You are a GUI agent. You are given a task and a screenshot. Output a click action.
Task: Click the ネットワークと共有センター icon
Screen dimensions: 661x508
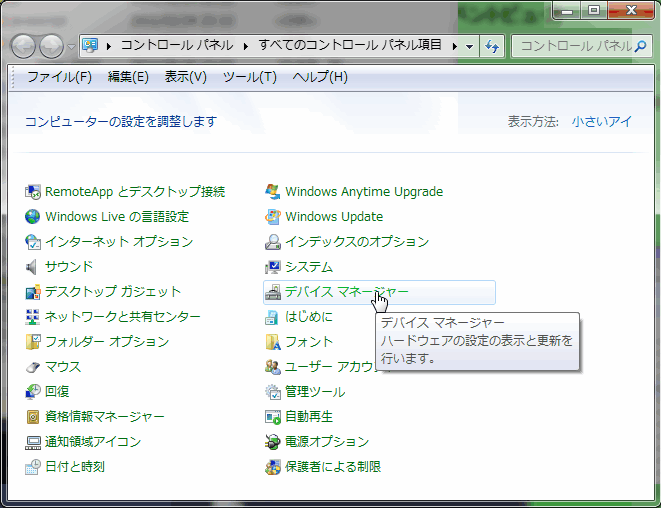33,317
